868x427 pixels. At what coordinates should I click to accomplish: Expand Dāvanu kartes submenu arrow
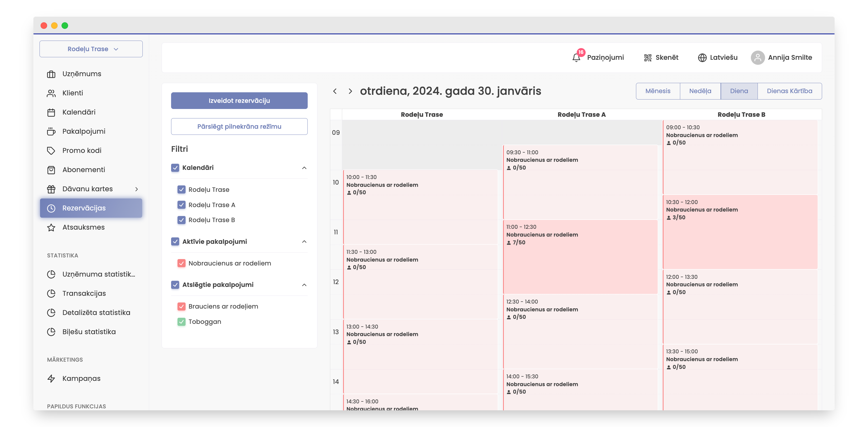(137, 189)
